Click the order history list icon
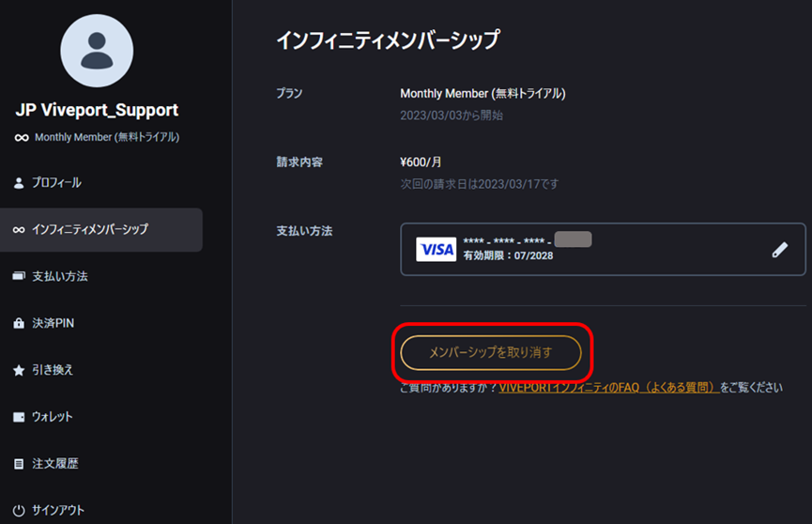The width and height of the screenshot is (812, 524). coord(19,464)
